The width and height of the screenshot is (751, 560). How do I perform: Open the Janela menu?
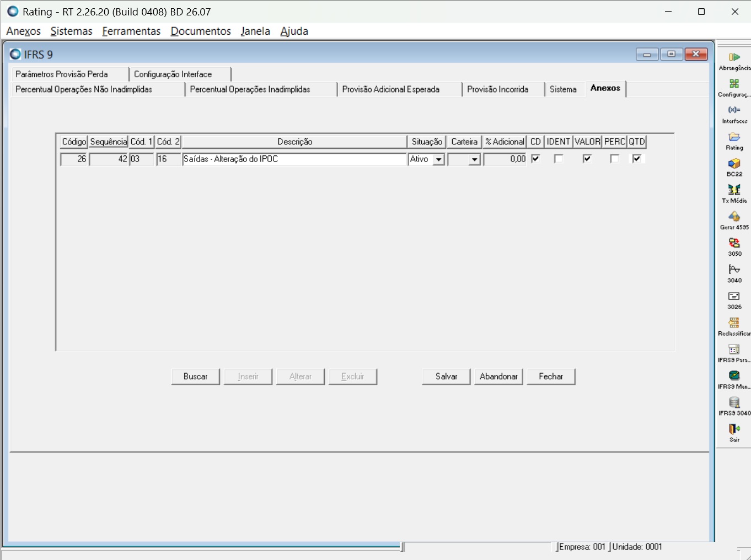(x=255, y=31)
